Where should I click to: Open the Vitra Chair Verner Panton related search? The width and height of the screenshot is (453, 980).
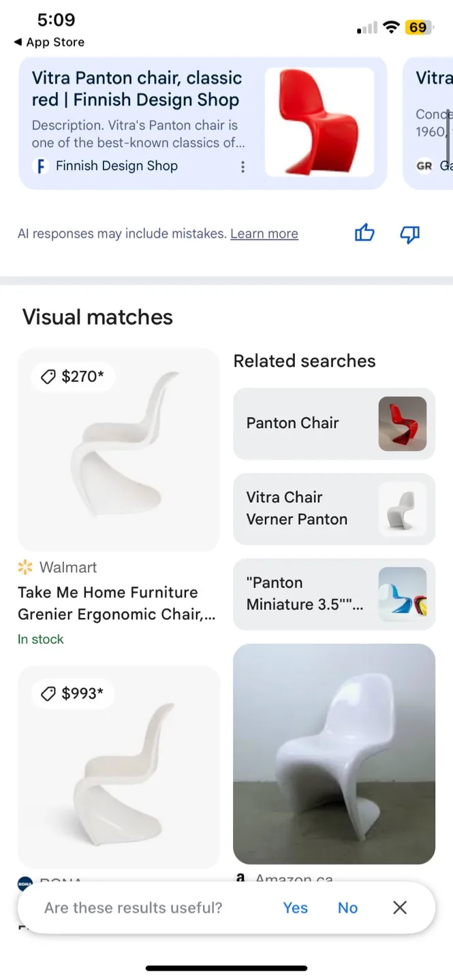coord(334,508)
